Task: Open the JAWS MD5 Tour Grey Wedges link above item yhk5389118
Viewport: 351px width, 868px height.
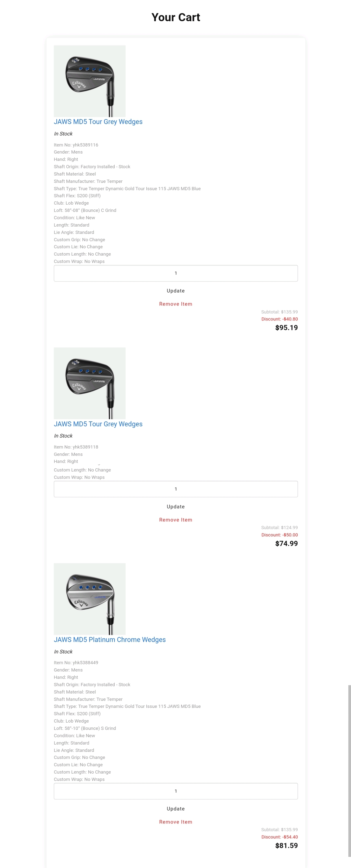Action: (x=98, y=424)
